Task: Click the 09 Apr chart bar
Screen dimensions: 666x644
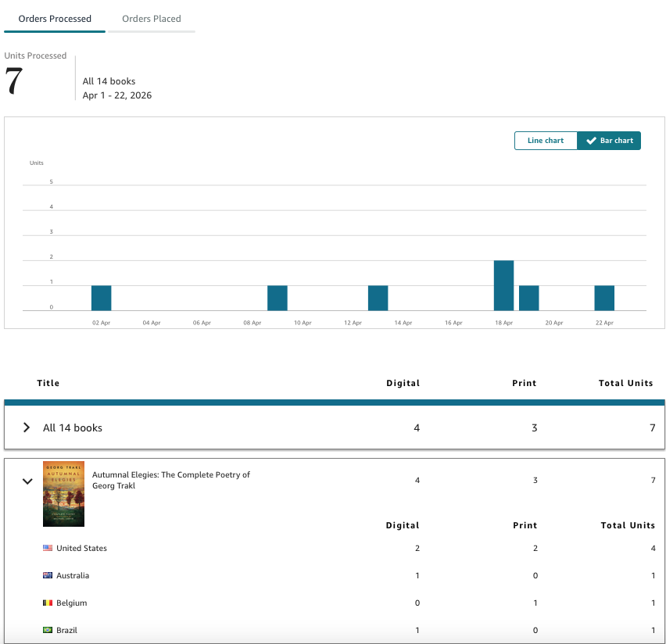Action: [x=277, y=298]
